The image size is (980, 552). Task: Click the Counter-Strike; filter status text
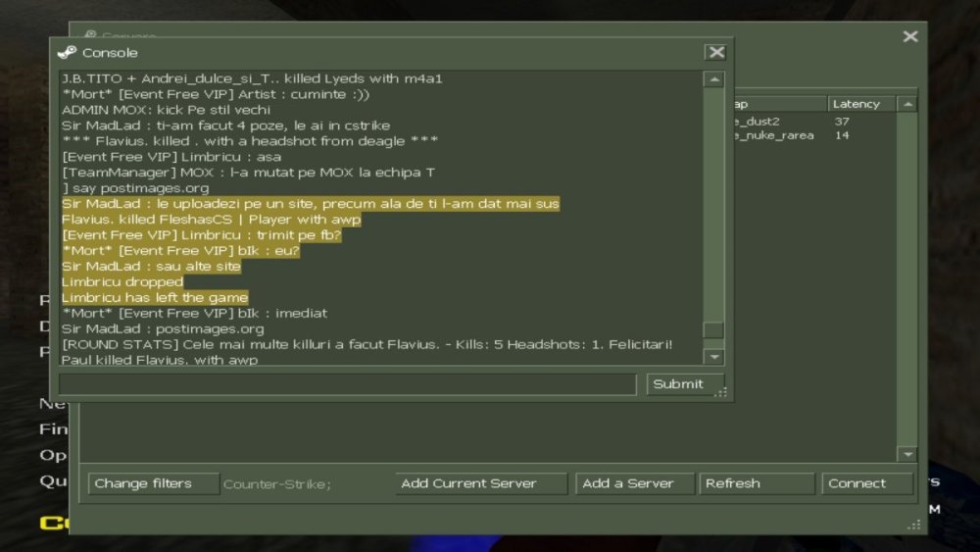tap(277, 484)
